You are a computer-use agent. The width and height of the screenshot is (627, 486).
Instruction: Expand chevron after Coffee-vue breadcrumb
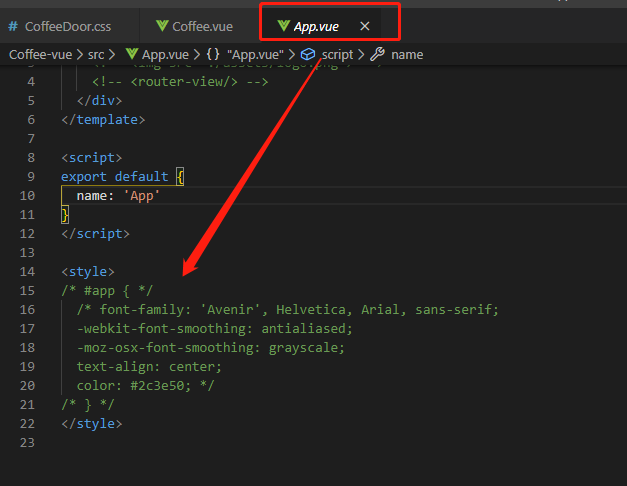(80, 54)
